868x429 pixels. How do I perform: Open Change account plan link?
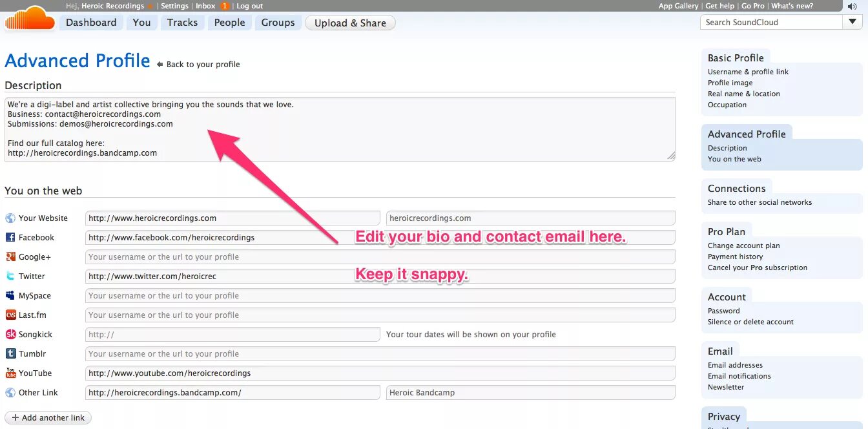743,246
